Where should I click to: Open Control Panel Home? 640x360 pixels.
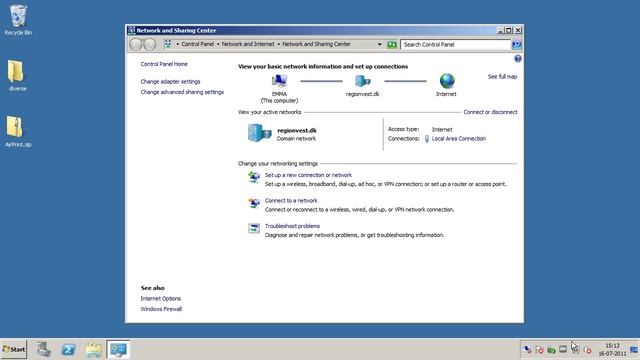pyautogui.click(x=164, y=64)
